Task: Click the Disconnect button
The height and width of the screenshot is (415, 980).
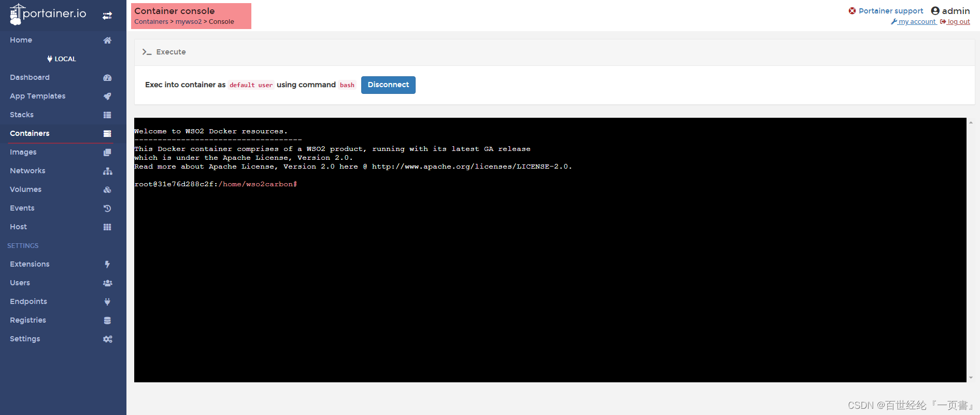Action: (x=388, y=85)
